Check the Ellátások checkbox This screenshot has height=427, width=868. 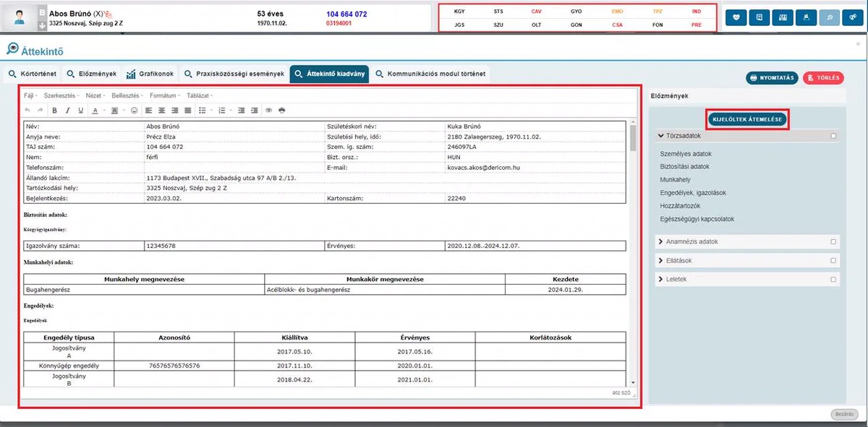pos(834,260)
